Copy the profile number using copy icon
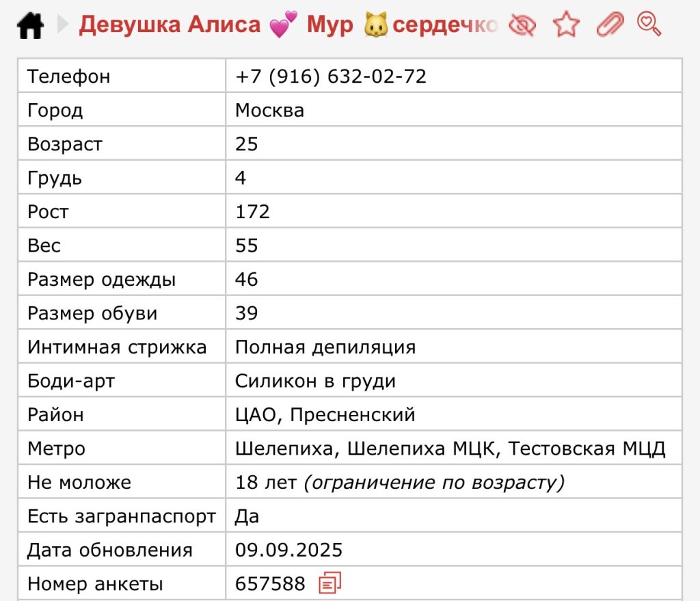This screenshot has width=700, height=601. [x=330, y=583]
